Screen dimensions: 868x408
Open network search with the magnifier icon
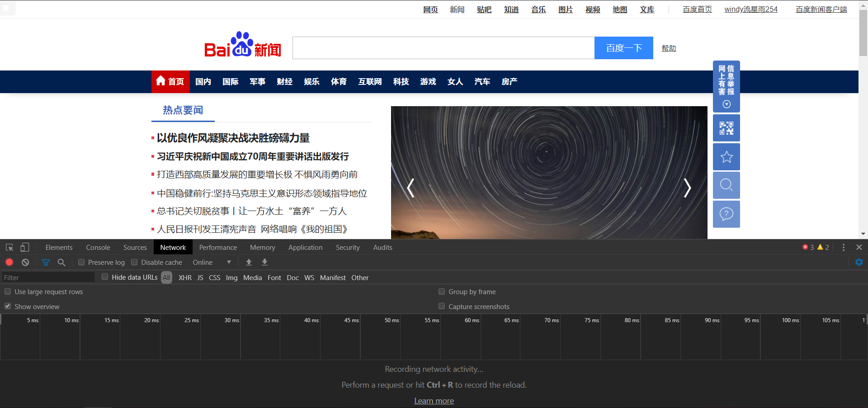[61, 262]
